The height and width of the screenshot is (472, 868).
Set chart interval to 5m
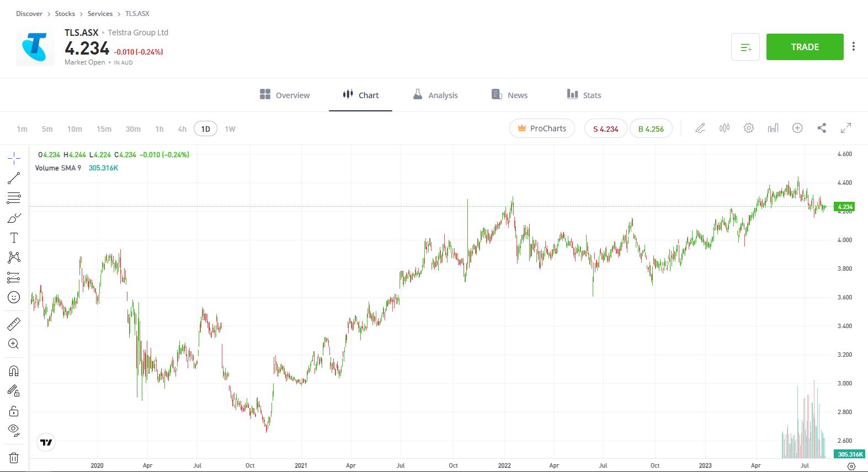pos(47,129)
